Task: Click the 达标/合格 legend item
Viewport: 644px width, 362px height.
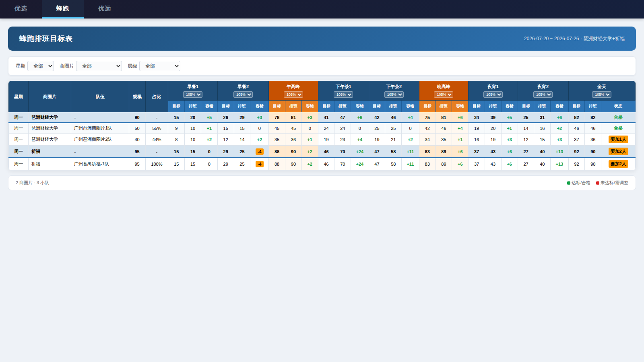Action: (579, 183)
